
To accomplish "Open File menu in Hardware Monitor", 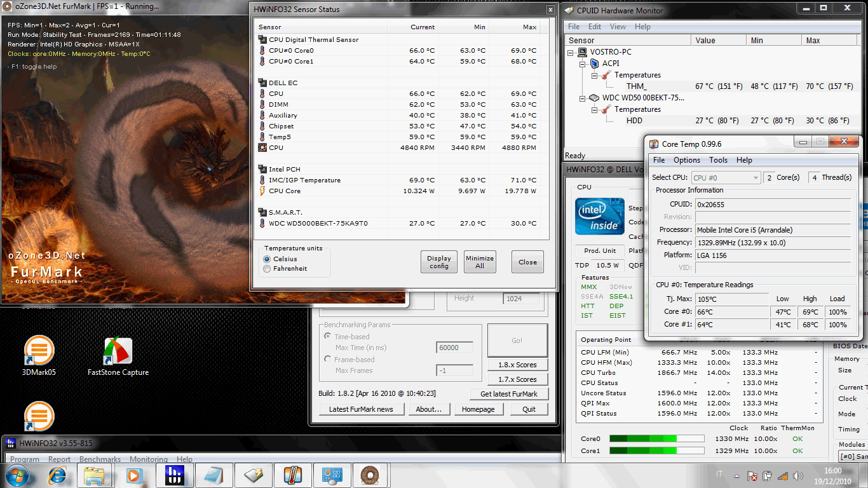I will tap(574, 27).
